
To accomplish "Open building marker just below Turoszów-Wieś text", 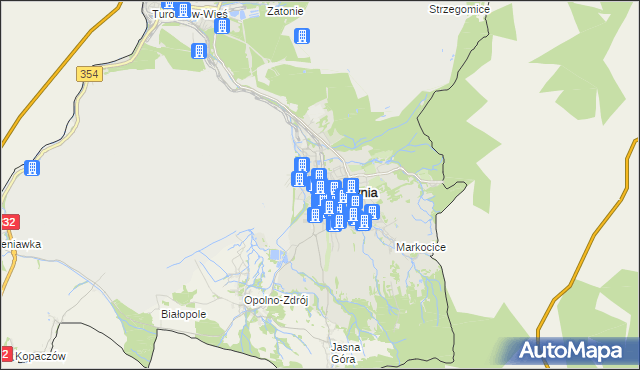I will coord(222,26).
